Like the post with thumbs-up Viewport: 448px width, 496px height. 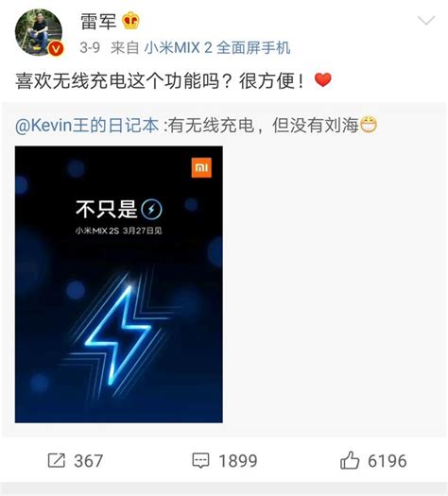[x=350, y=460]
